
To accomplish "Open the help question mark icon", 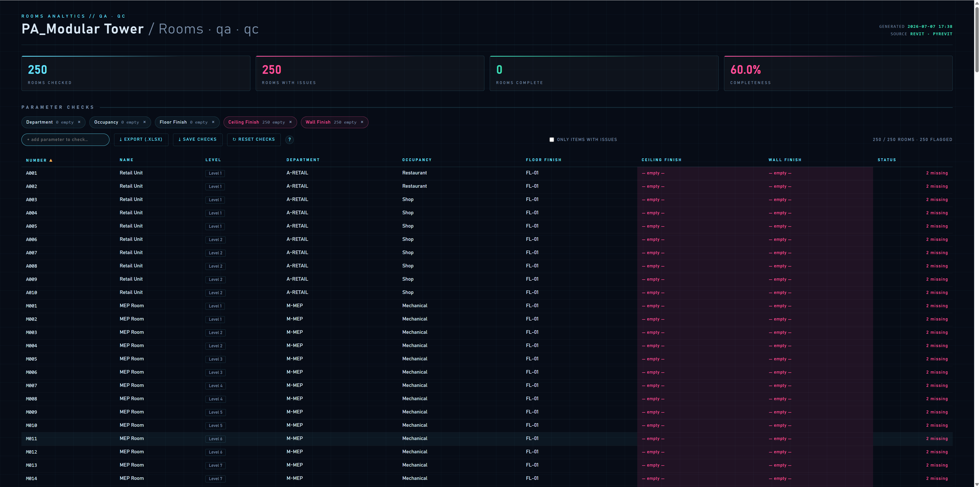I will pos(289,140).
